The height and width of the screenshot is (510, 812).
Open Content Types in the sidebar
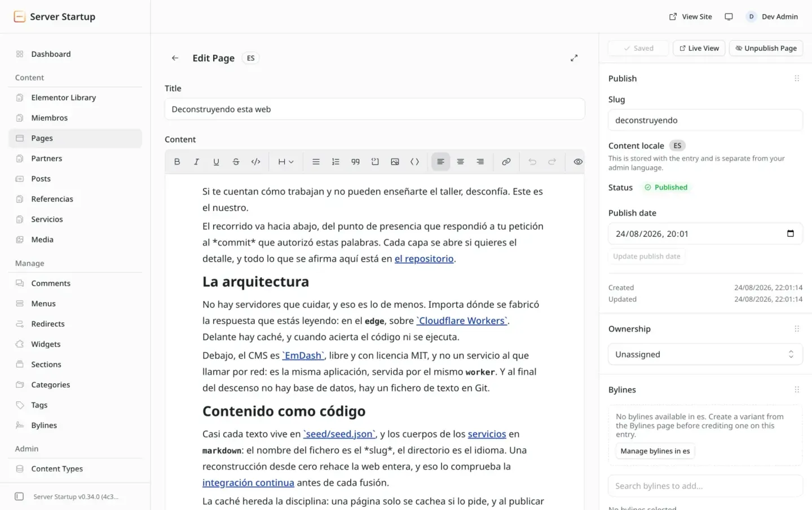pyautogui.click(x=75, y=469)
